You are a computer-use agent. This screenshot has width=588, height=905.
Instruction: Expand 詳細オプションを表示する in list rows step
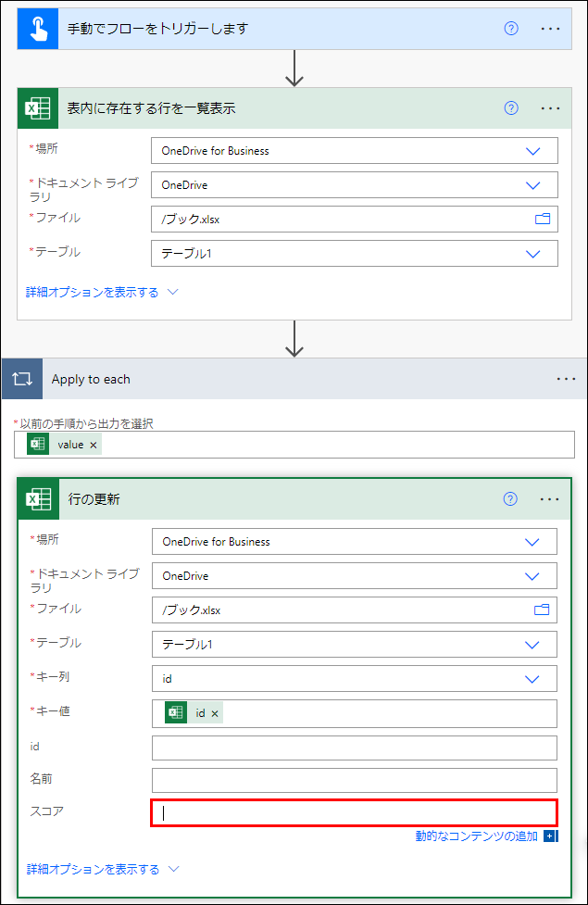pos(102,292)
